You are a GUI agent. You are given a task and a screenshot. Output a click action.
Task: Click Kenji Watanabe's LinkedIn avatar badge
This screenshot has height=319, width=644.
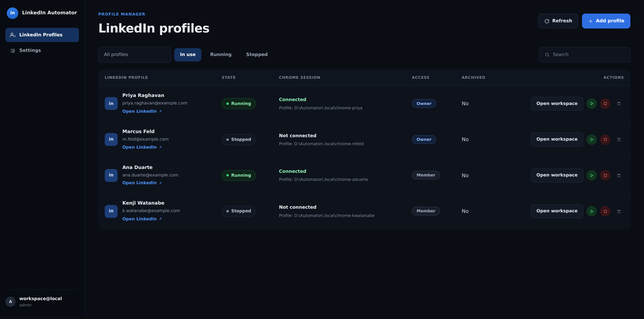click(x=111, y=211)
